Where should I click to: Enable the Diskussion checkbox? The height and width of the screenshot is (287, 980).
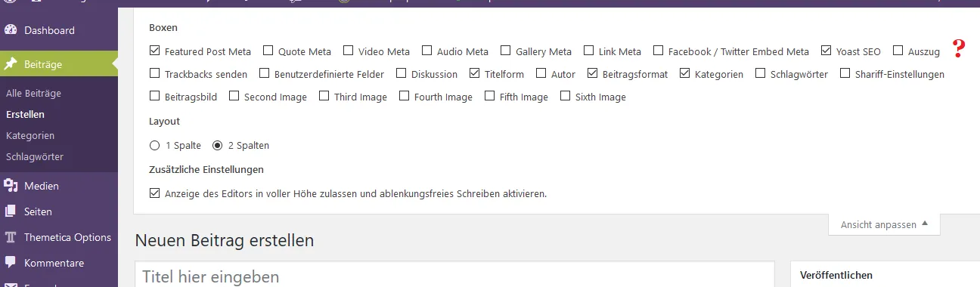pyautogui.click(x=402, y=74)
